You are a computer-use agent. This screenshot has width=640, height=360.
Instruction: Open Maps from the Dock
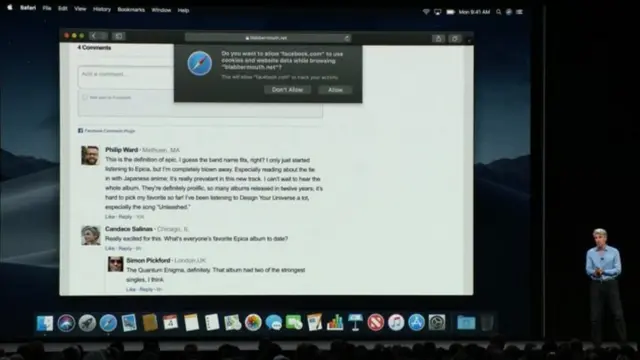pos(233,323)
